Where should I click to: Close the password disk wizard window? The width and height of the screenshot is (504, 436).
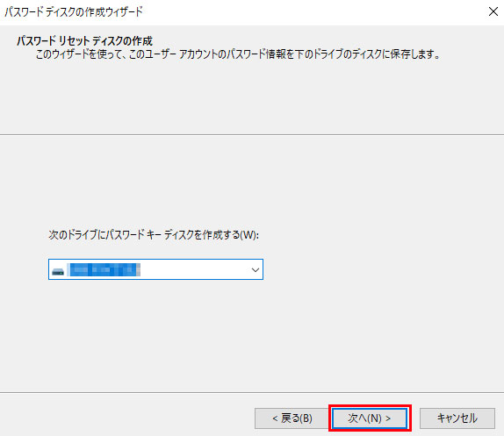[493, 12]
